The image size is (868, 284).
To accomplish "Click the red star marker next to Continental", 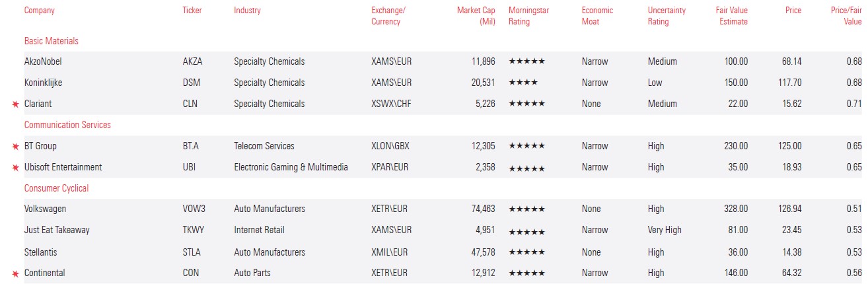I will (x=15, y=273).
